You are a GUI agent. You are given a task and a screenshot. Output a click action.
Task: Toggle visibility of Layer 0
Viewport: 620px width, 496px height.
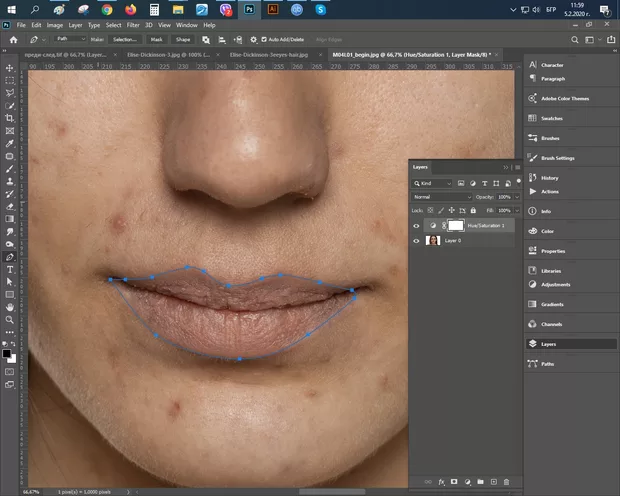[417, 241]
